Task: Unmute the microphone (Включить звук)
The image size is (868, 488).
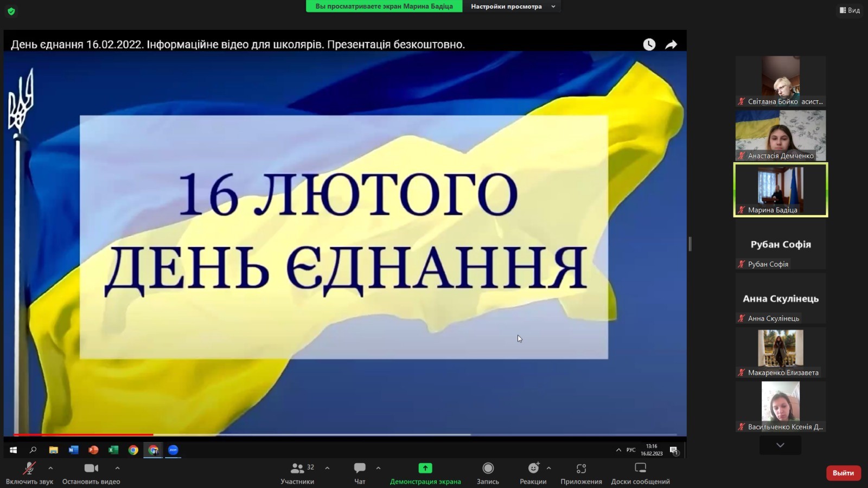Action: (x=29, y=468)
